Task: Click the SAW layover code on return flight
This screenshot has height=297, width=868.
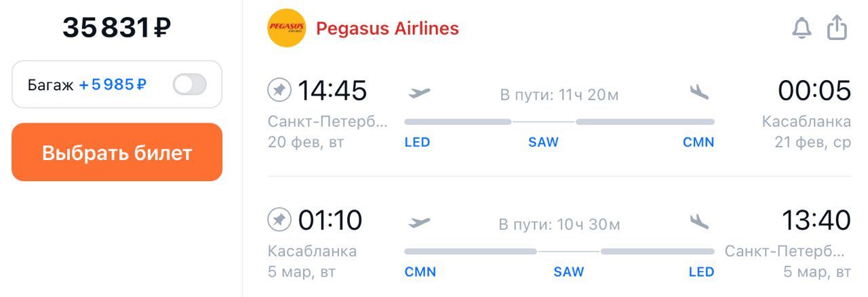Action: (568, 272)
